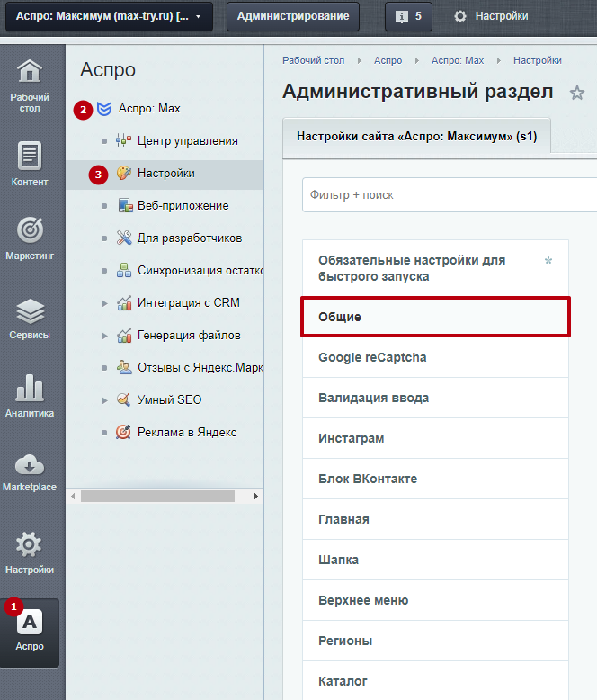This screenshot has height=700, width=597.
Task: Expand the Генерация файлов tree node
Action: pyautogui.click(x=104, y=336)
